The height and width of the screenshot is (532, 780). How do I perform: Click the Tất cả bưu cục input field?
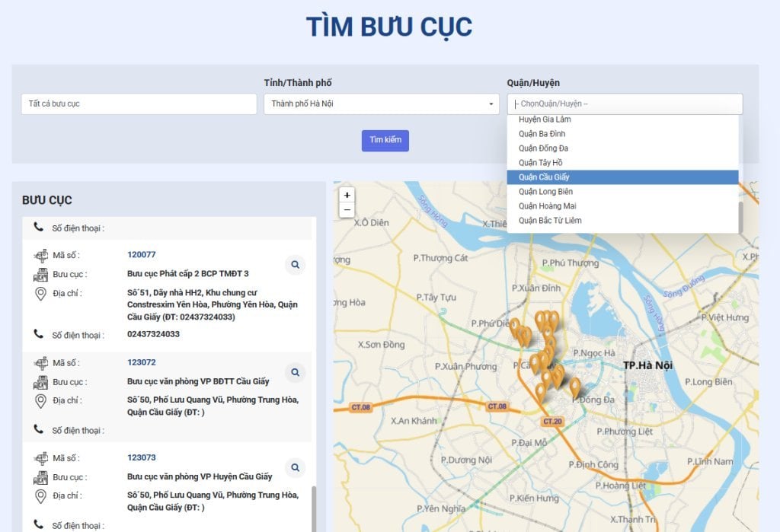(x=139, y=104)
